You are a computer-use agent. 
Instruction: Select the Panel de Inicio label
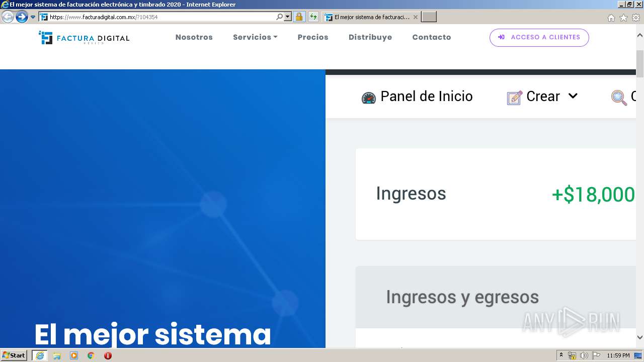[427, 97]
